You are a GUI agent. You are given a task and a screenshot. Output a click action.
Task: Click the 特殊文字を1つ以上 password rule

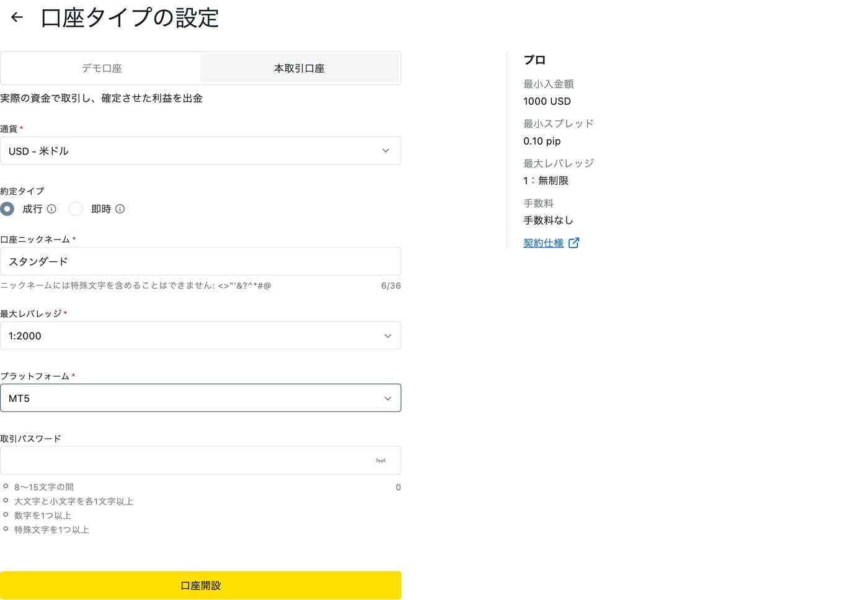click(51, 530)
